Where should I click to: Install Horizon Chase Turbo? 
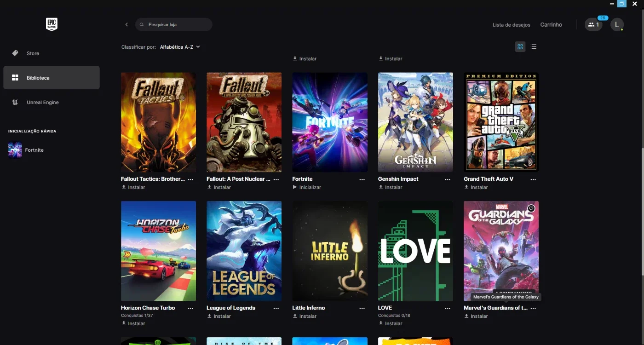point(133,323)
